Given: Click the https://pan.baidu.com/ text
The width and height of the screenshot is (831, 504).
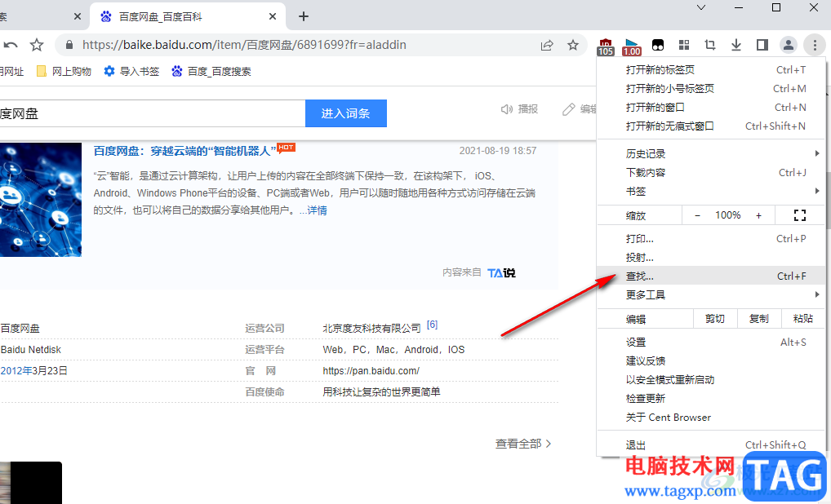Looking at the screenshot, I should click(371, 370).
